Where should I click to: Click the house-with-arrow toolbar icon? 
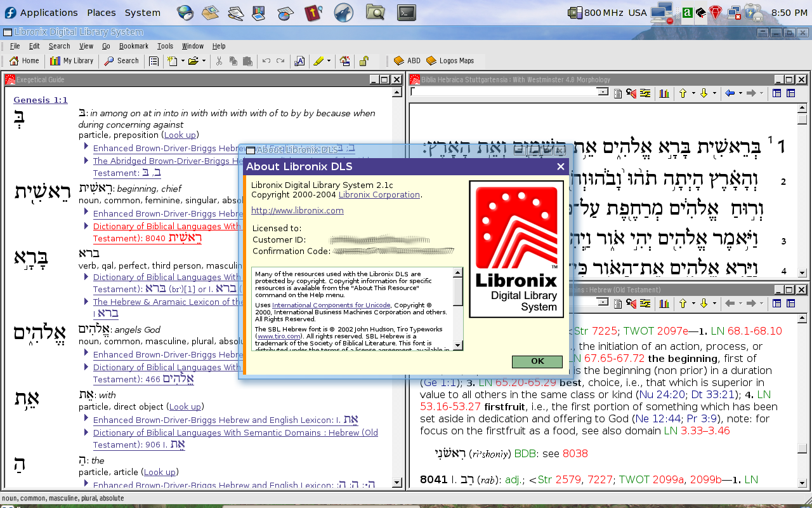[x=345, y=61]
